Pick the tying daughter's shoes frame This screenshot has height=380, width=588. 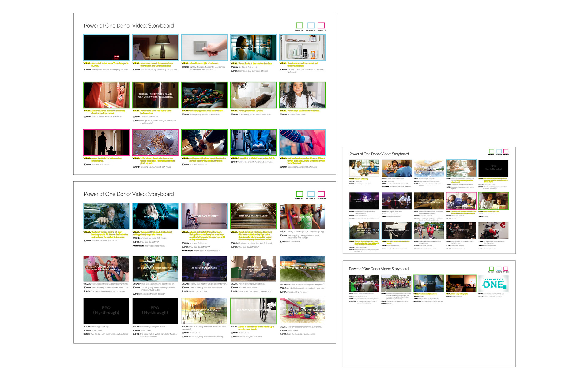pos(204,142)
